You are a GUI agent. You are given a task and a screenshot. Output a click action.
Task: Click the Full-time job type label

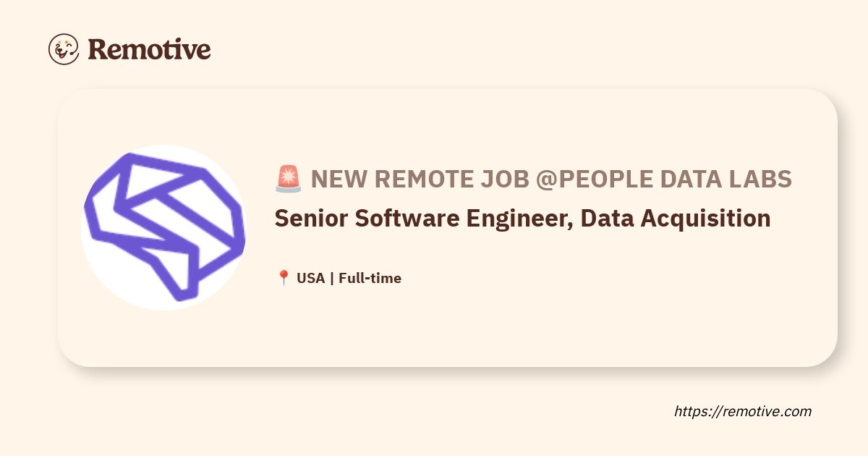370,278
